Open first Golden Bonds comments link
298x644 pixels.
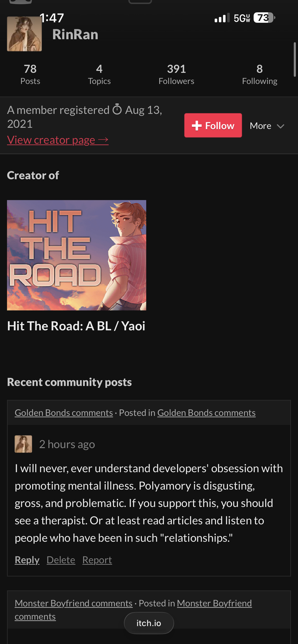[x=64, y=412]
